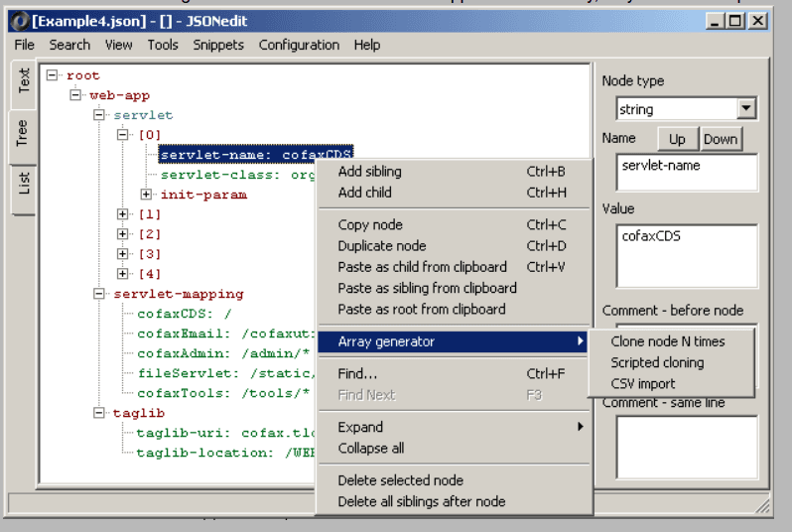The image size is (792, 532).
Task: Open the Expand submenu entry
Action: (454, 428)
